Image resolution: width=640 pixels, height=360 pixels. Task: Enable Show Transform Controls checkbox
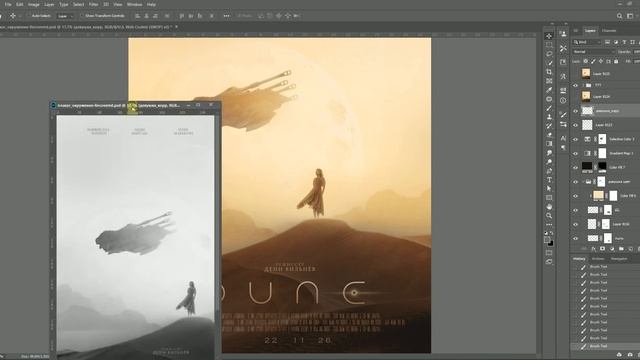(x=82, y=16)
